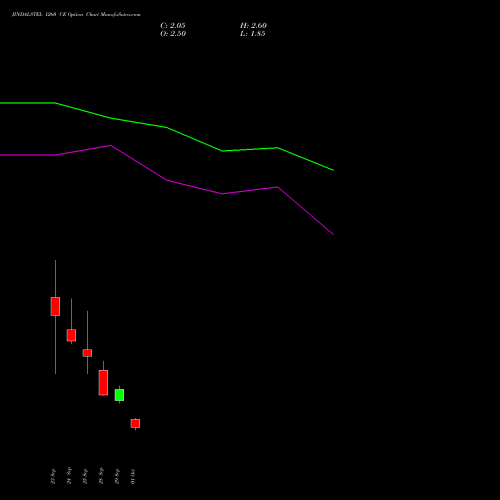This screenshot has width=500, height=500.
Task: Select the open value 'O: 2.50'
Action: click(x=173, y=34)
